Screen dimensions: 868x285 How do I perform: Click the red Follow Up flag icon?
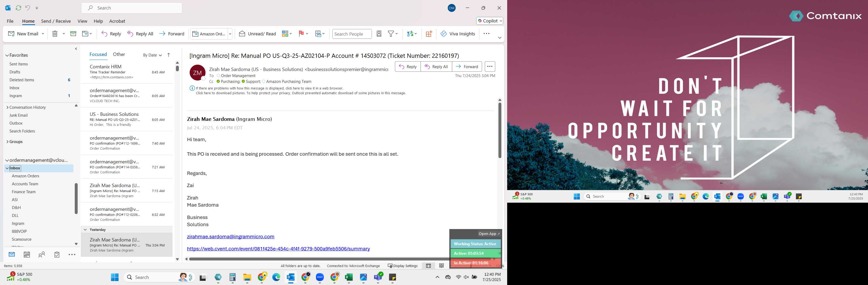(x=301, y=34)
